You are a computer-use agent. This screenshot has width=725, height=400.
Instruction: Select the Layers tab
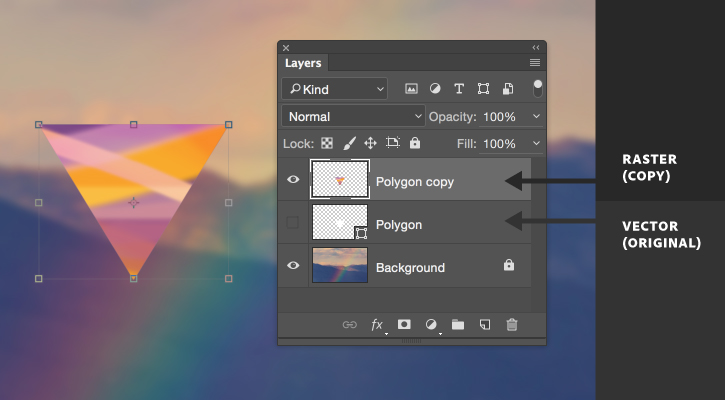(303, 63)
